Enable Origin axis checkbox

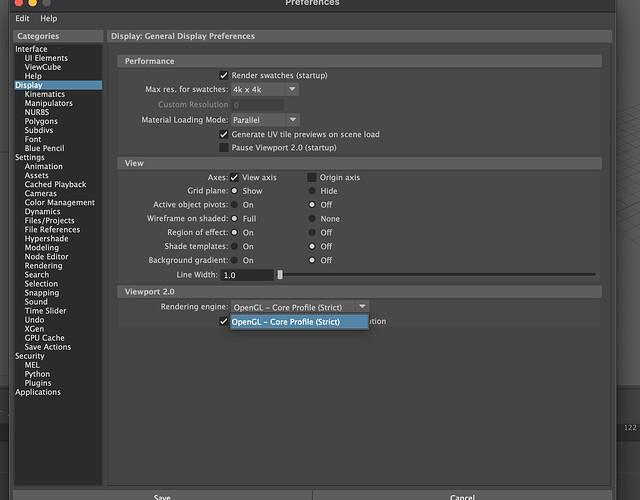coord(312,177)
